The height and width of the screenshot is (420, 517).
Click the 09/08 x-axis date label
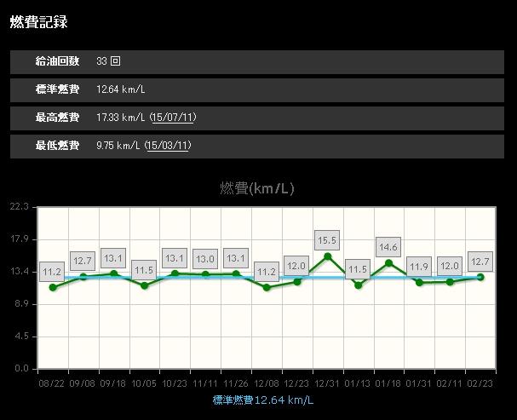click(x=82, y=383)
